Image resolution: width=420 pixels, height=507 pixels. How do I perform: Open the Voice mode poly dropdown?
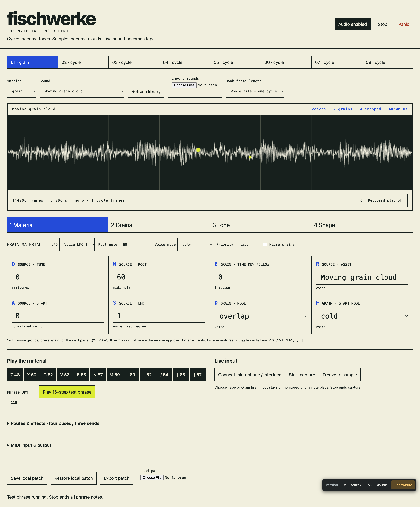195,245
